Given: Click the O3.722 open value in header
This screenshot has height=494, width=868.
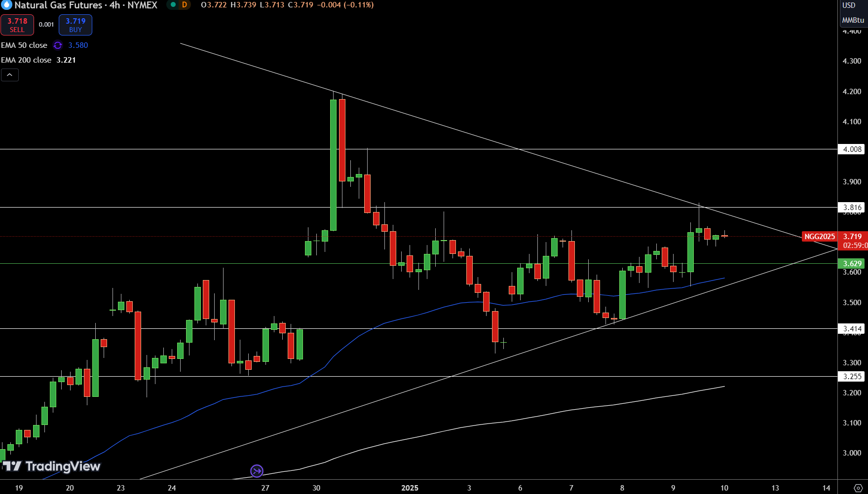Looking at the screenshot, I should coord(214,5).
